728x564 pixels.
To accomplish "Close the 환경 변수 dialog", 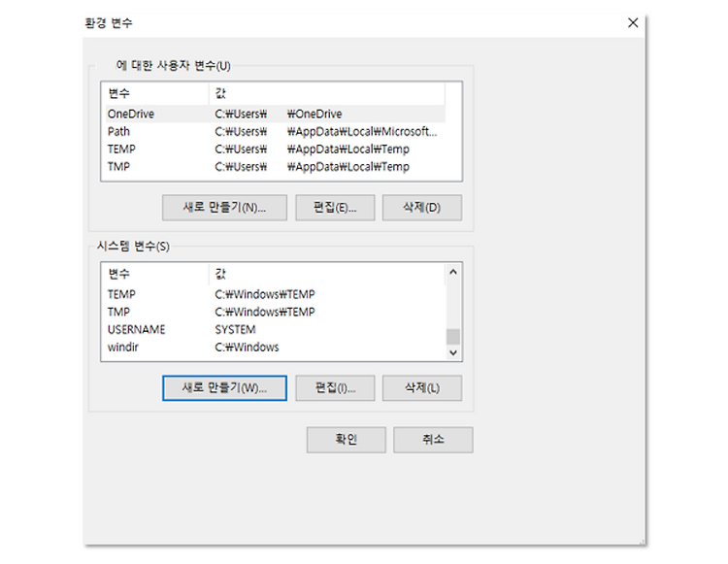I will coord(632,22).
